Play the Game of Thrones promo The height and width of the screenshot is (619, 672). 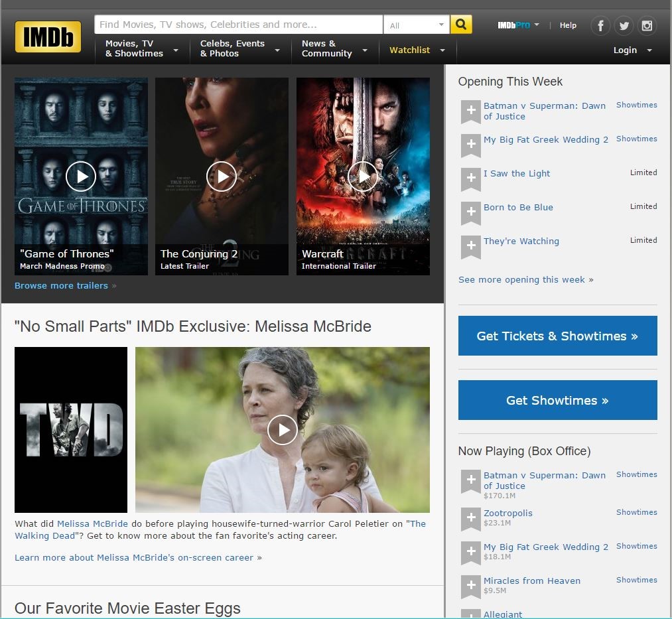pos(80,176)
